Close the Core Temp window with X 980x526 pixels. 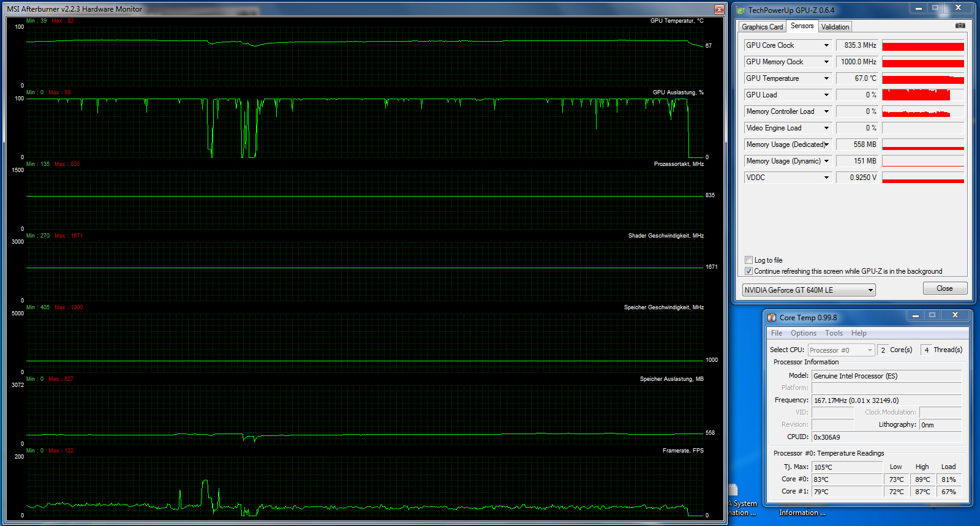[x=954, y=315]
